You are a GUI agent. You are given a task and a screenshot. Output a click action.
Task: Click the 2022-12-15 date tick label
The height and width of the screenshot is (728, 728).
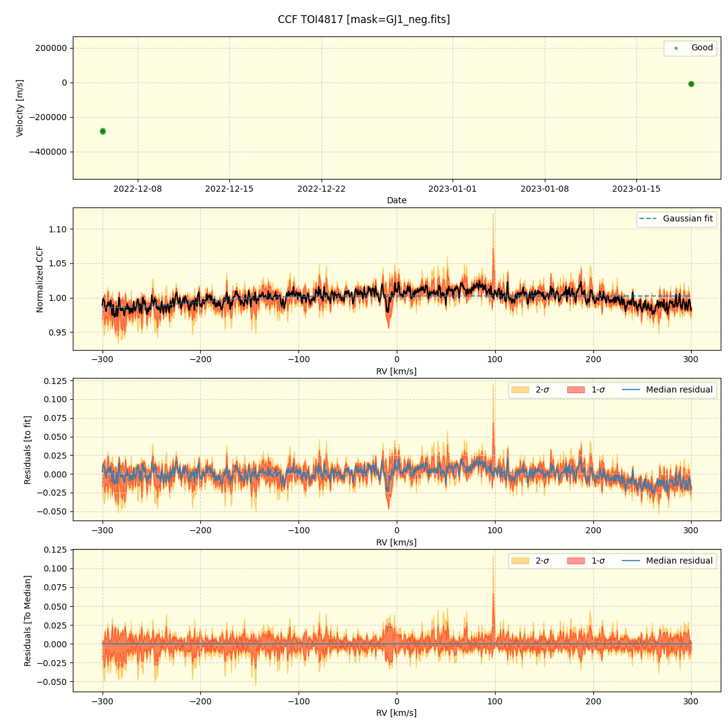[229, 189]
